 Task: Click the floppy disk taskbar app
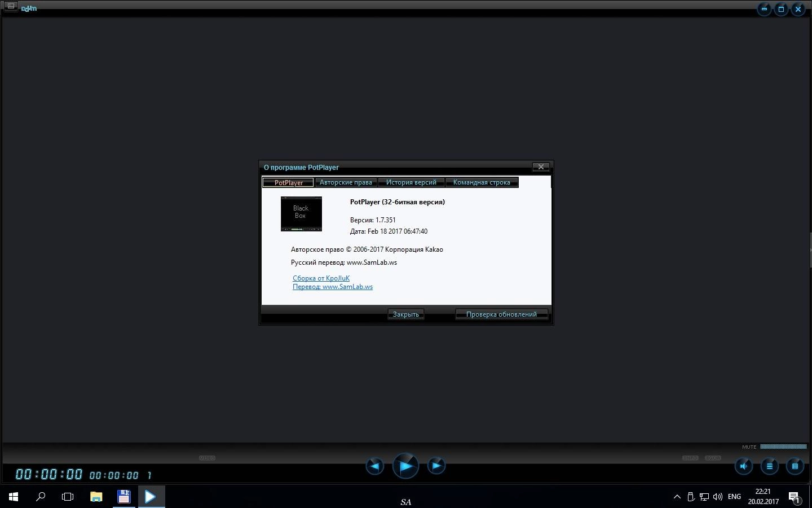(x=123, y=497)
